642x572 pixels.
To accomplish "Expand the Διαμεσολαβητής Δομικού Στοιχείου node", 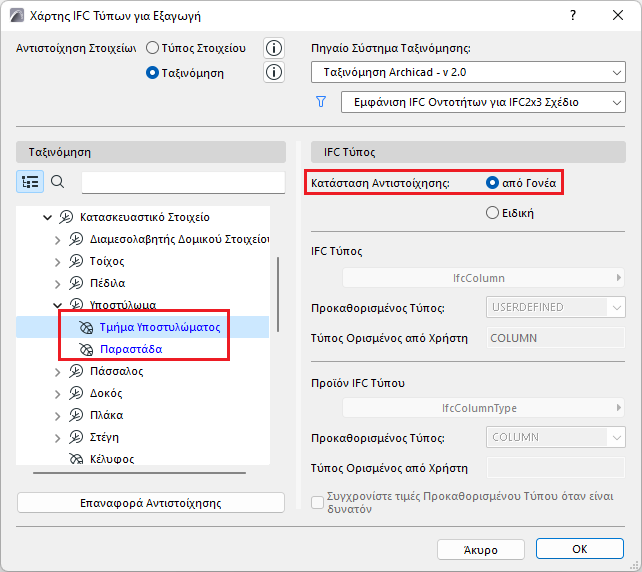I will 57,240.
